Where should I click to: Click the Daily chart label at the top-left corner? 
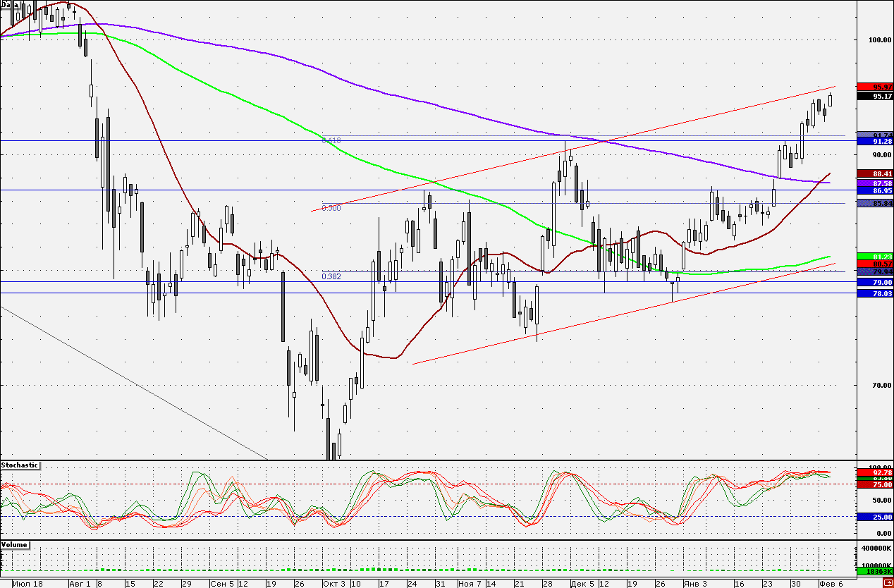click(x=10, y=4)
